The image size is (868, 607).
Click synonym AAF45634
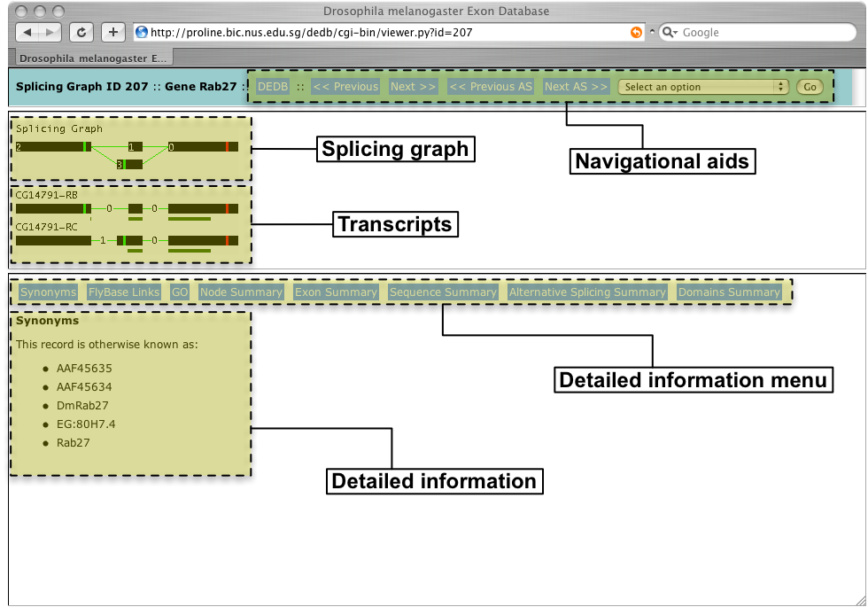pyautogui.click(x=84, y=386)
